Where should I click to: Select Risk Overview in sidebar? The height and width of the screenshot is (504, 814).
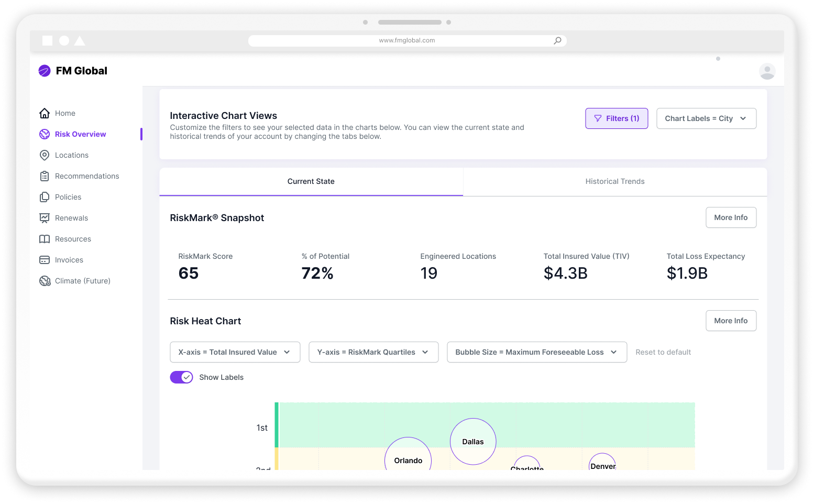(80, 134)
